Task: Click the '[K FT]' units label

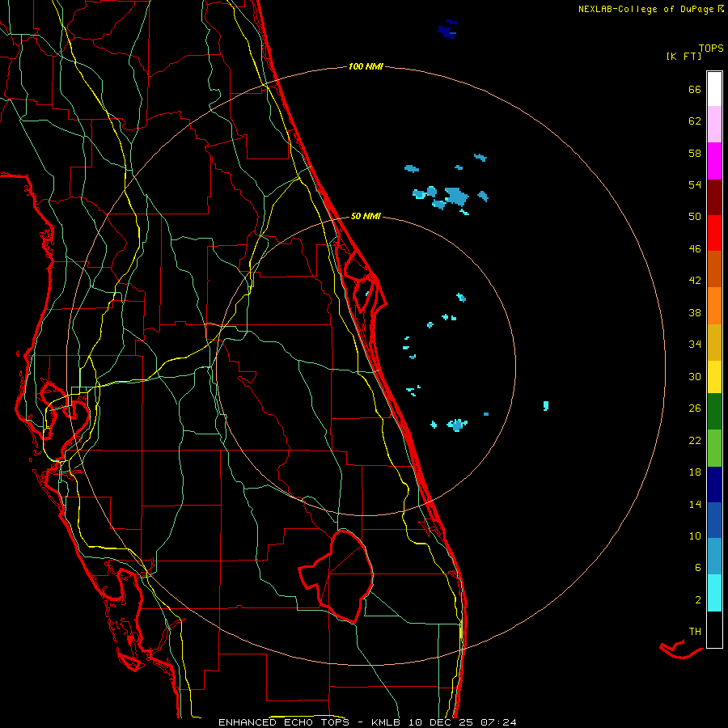Action: 684,56
